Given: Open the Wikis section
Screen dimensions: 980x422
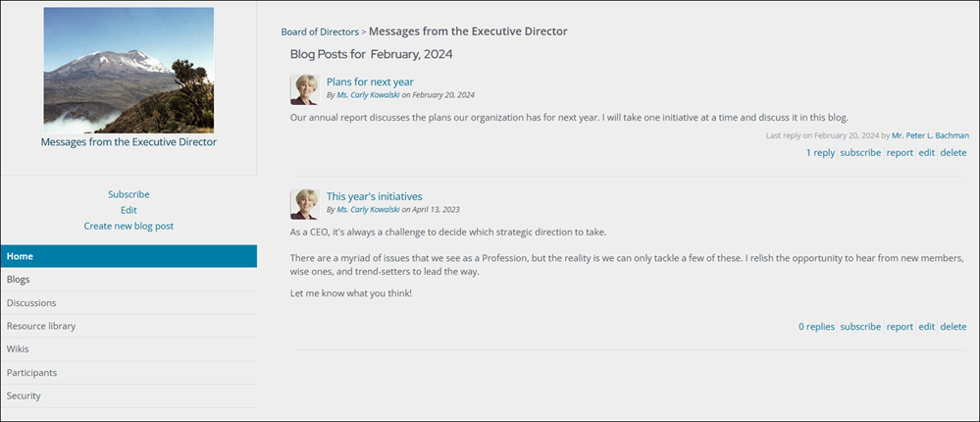Looking at the screenshot, I should click(129, 348).
